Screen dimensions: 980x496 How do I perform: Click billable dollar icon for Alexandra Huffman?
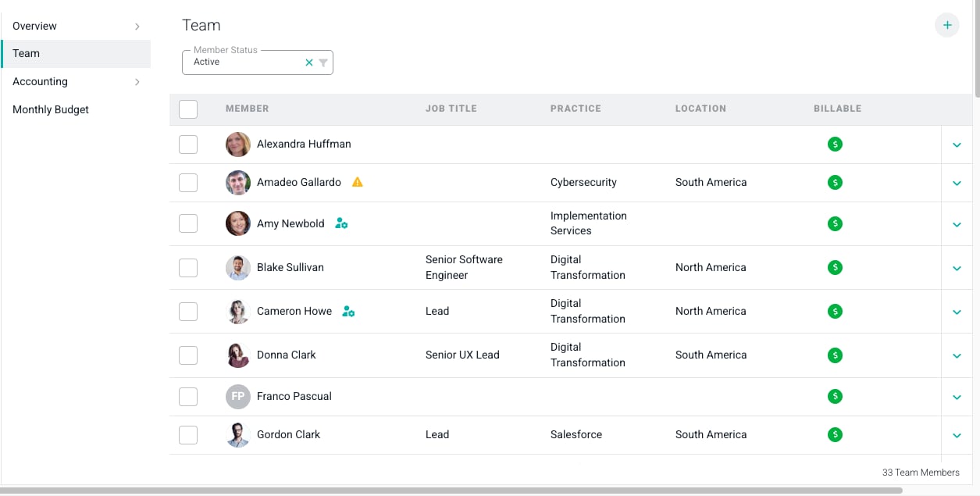[835, 144]
